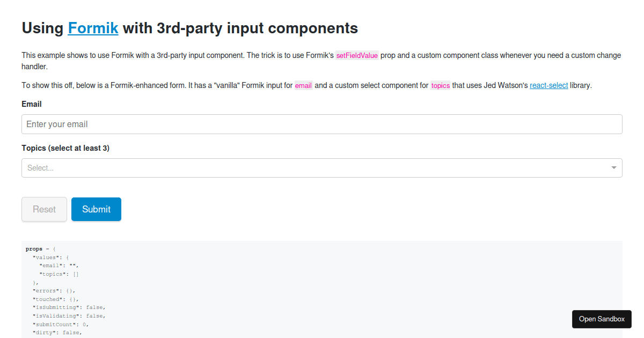This screenshot has width=644, height=338.
Task: Click the Open Sandbox button
Action: pyautogui.click(x=602, y=319)
